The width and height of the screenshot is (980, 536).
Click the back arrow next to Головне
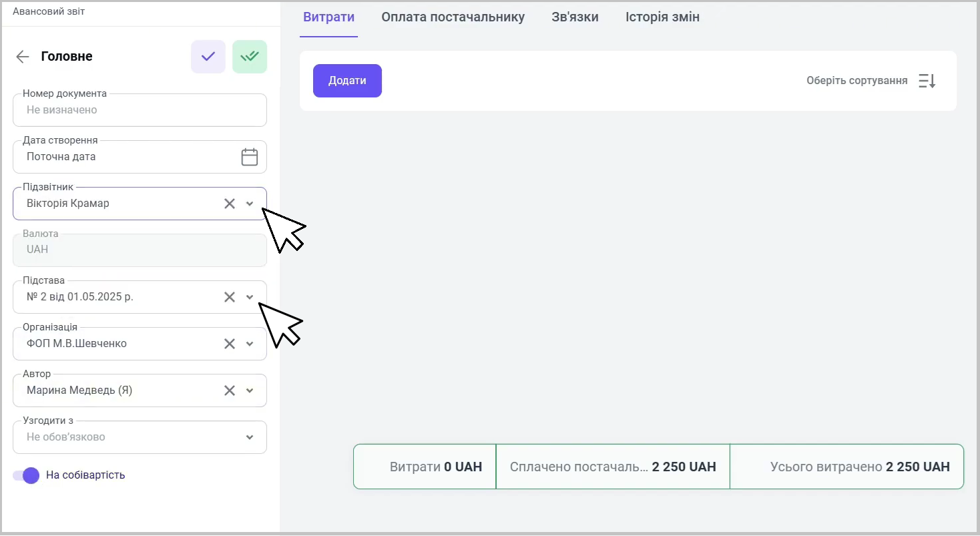point(23,57)
